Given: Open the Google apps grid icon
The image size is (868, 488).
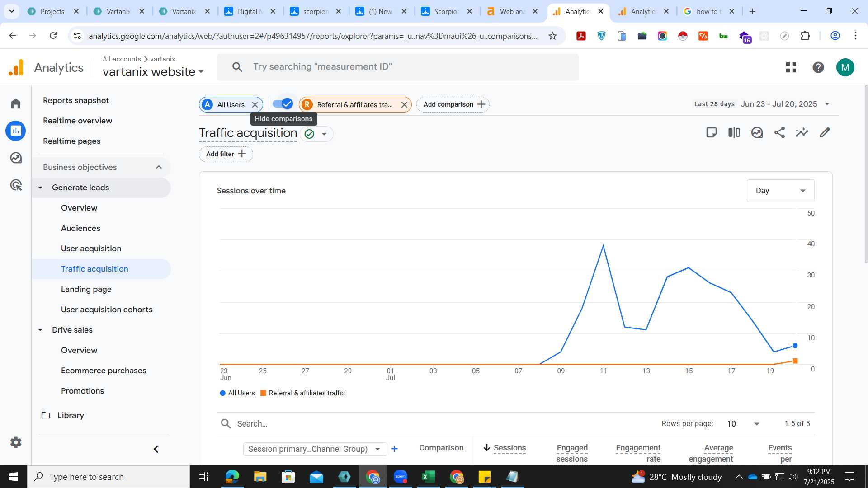Looking at the screenshot, I should 791,67.
